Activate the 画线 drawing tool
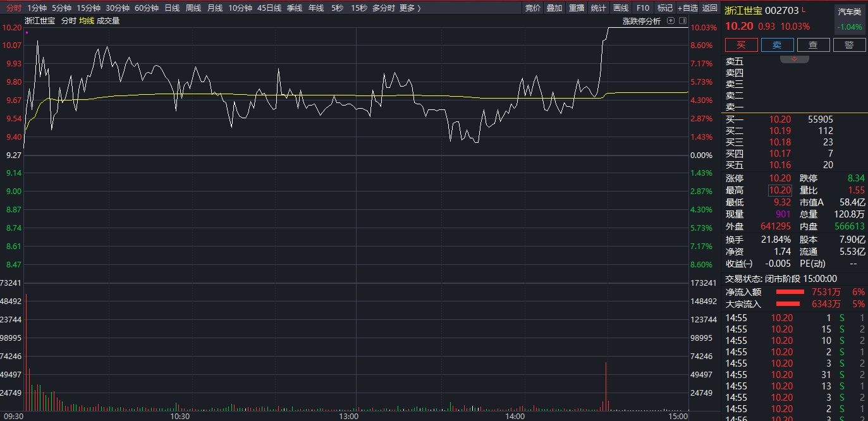 coord(621,8)
